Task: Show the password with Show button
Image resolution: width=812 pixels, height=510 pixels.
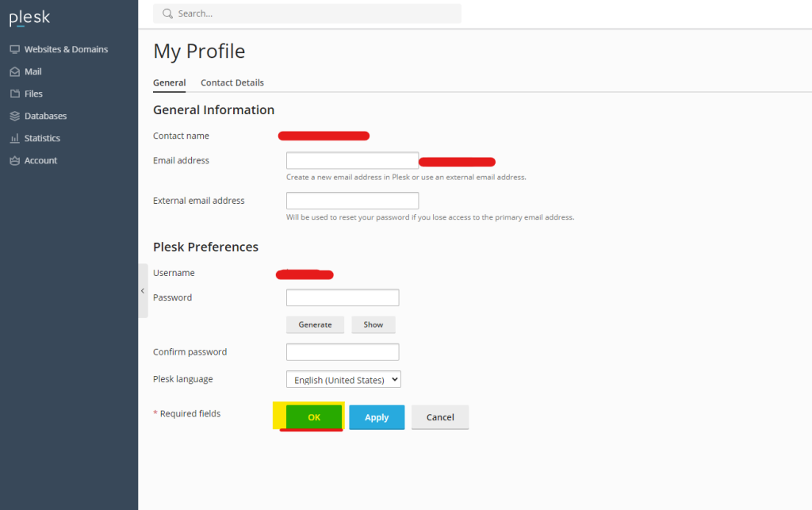Action: pos(373,324)
